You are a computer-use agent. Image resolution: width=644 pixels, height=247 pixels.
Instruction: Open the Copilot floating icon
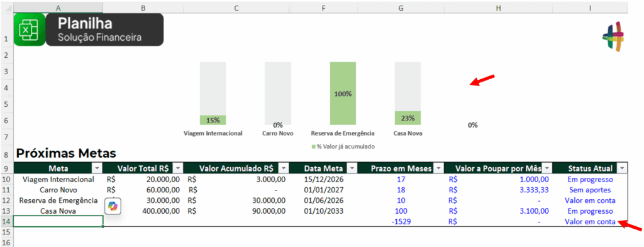(113, 206)
